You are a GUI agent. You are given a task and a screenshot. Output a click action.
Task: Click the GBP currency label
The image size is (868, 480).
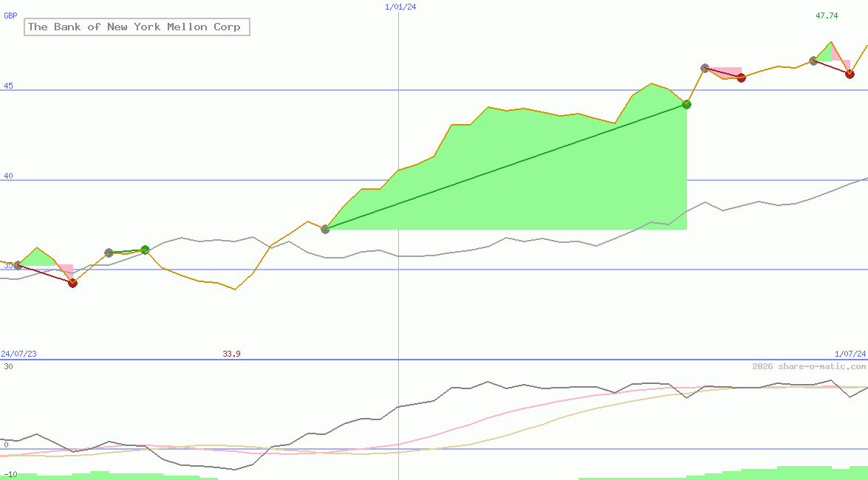coord(10,16)
